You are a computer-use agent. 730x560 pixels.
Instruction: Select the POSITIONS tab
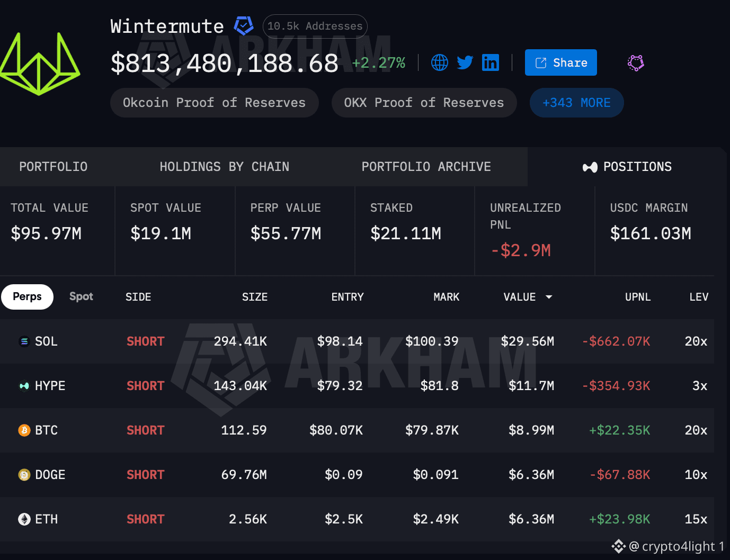point(627,167)
